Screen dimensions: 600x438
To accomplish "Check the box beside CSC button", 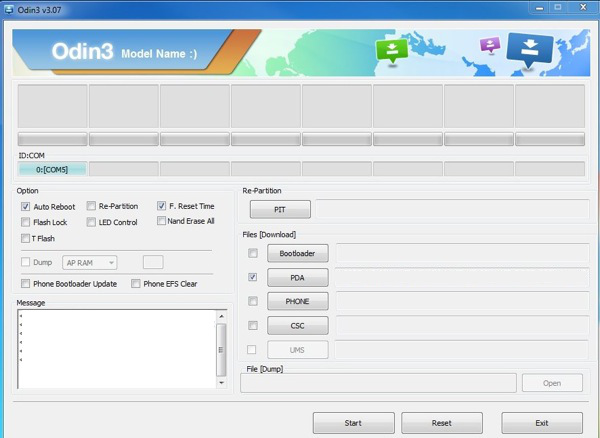I will point(253,326).
